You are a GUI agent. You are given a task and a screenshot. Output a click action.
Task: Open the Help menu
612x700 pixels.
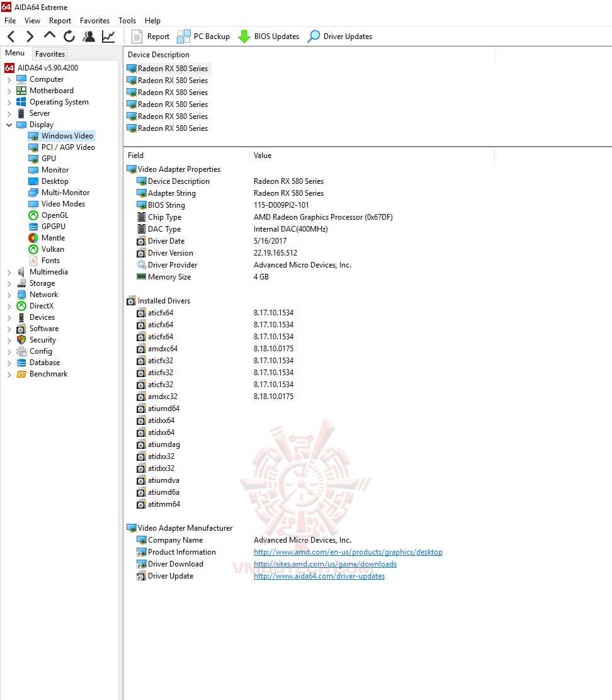(152, 21)
